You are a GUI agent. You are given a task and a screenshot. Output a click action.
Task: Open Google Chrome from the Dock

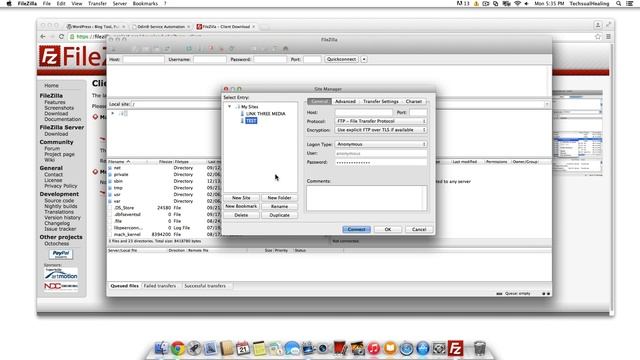click(178, 348)
